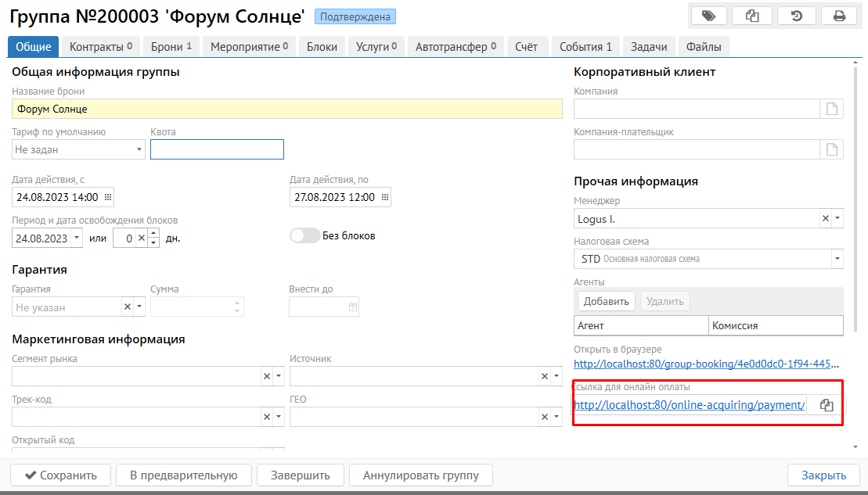Open company selection icon in Компания field
The width and height of the screenshot is (868, 495).
point(832,109)
